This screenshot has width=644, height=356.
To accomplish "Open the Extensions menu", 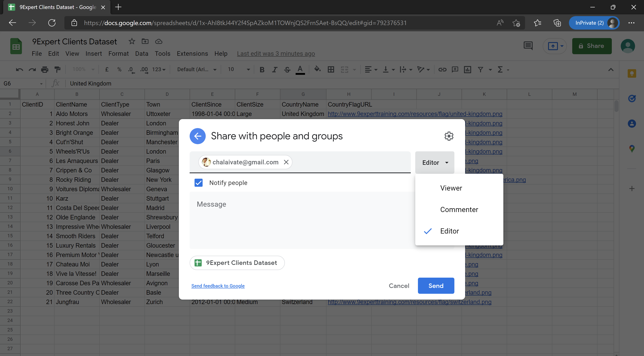I will [192, 54].
